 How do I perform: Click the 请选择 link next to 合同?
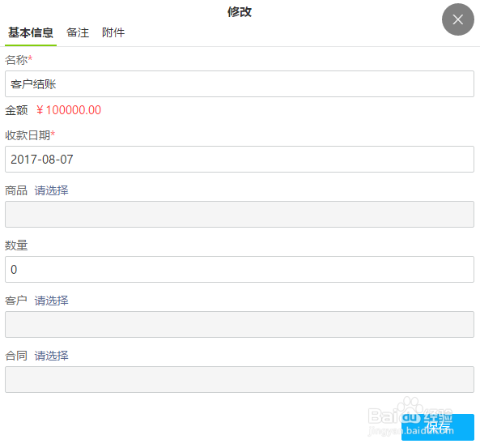pyautogui.click(x=51, y=356)
